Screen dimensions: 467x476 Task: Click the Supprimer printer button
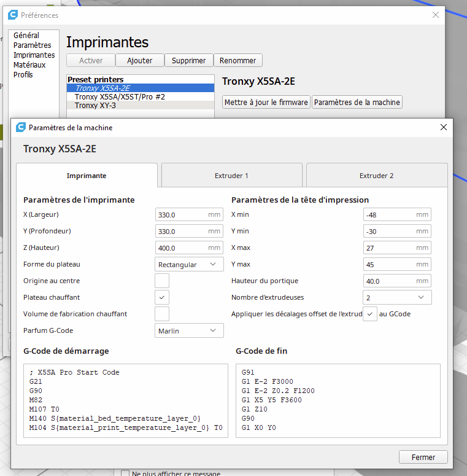click(188, 60)
